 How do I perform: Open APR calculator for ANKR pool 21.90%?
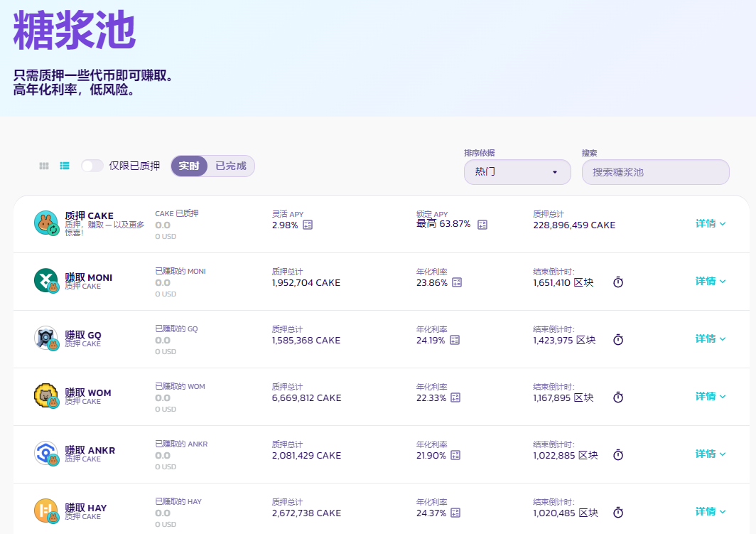(455, 455)
